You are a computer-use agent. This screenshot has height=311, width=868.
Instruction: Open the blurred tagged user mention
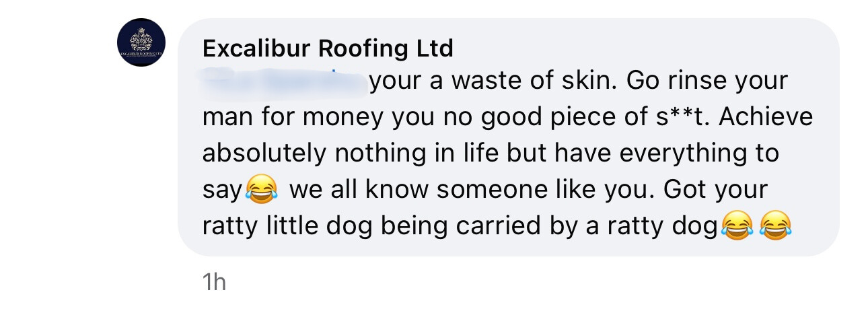coord(283,81)
